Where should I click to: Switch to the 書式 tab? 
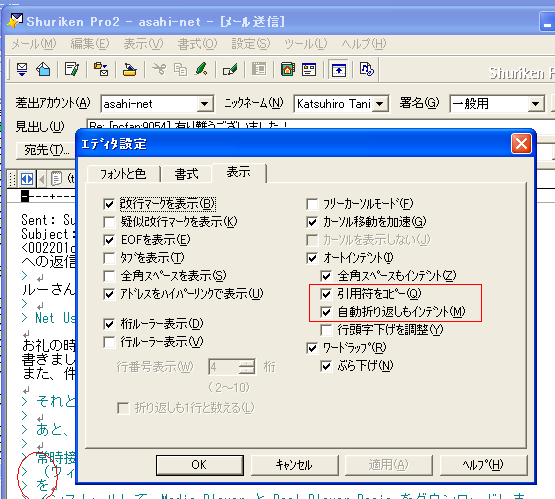coord(187,174)
